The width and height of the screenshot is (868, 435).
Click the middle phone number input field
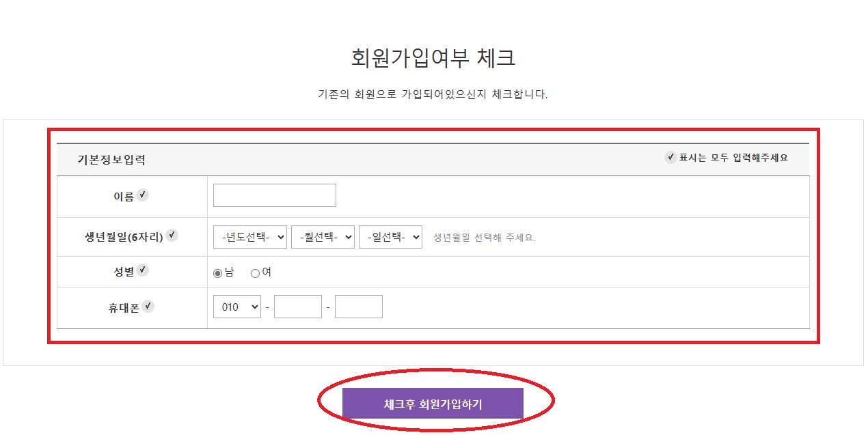[298, 307]
